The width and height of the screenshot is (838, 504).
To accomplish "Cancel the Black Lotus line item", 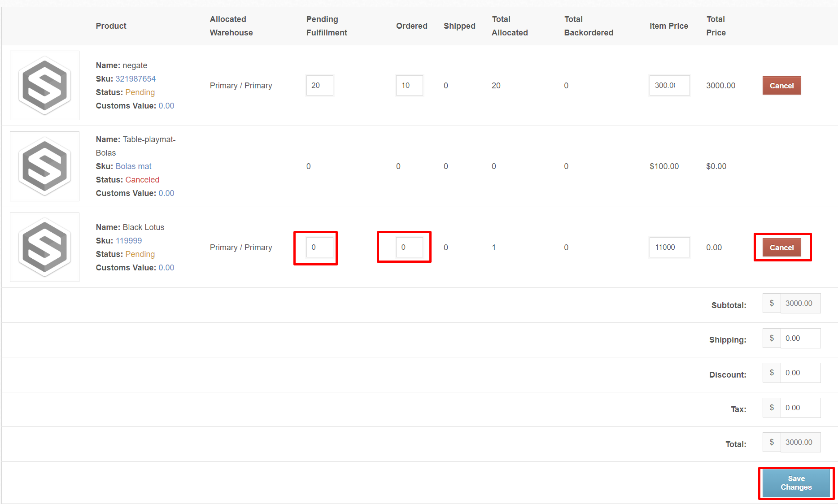I will (x=781, y=248).
